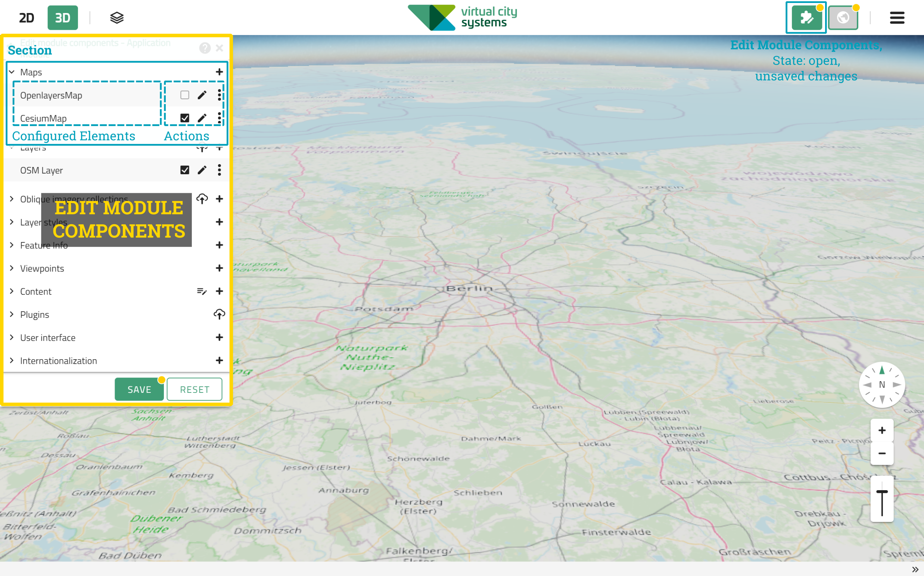Click the SAVE button
The width and height of the screenshot is (924, 576).
pyautogui.click(x=139, y=389)
